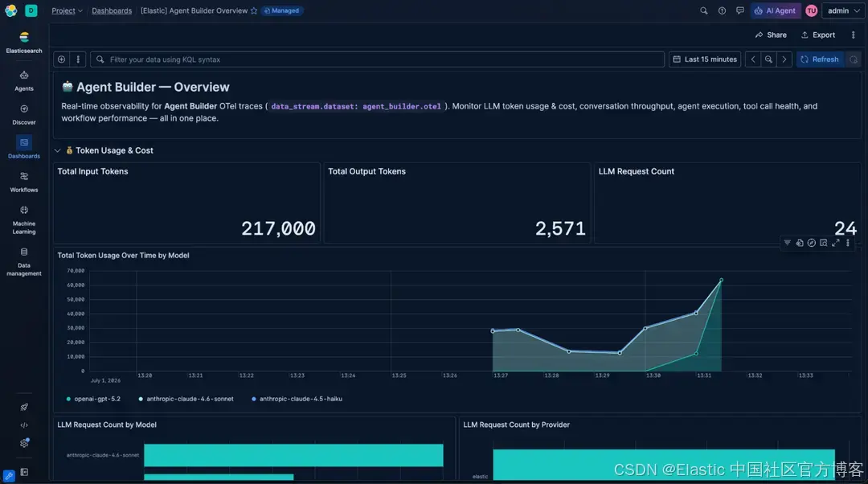This screenshot has height=484, width=868.
Task: Open more actions for the chart panel
Action: coord(848,243)
